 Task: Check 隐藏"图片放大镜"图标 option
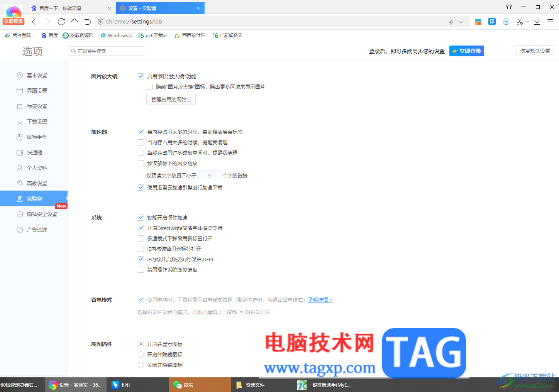pos(150,87)
